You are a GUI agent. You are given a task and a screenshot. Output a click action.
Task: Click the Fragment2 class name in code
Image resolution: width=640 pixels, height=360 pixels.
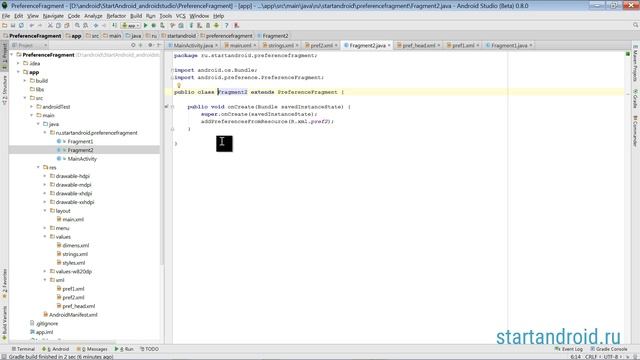tap(232, 92)
